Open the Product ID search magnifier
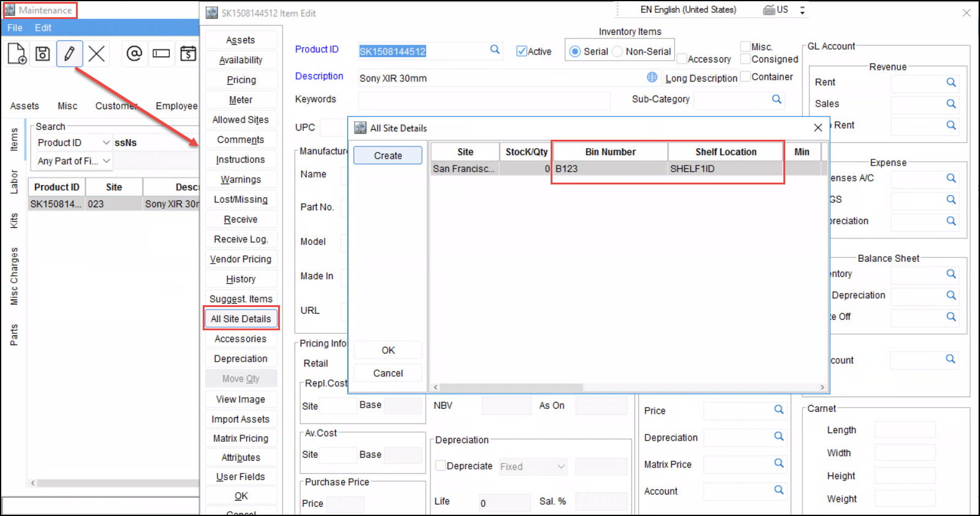The width and height of the screenshot is (980, 516). (495, 50)
